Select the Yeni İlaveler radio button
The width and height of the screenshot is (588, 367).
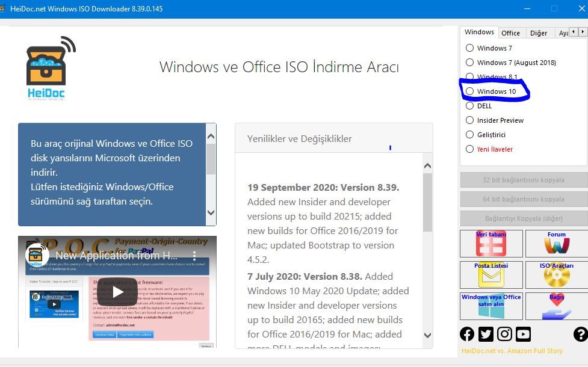(x=469, y=149)
